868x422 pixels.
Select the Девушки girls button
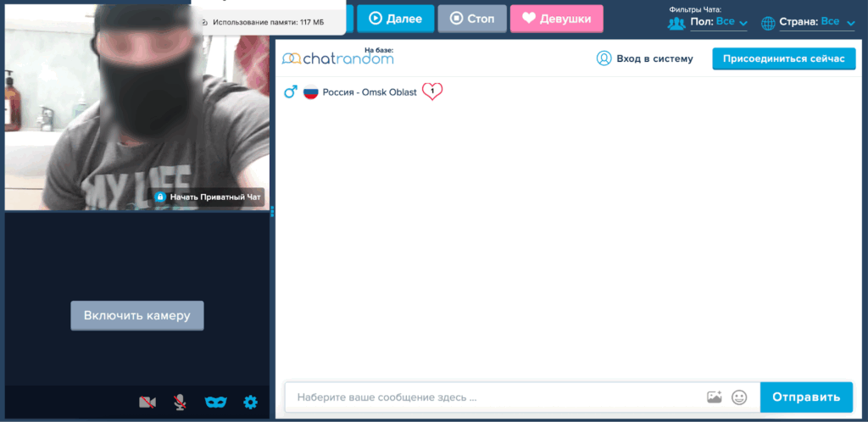556,18
